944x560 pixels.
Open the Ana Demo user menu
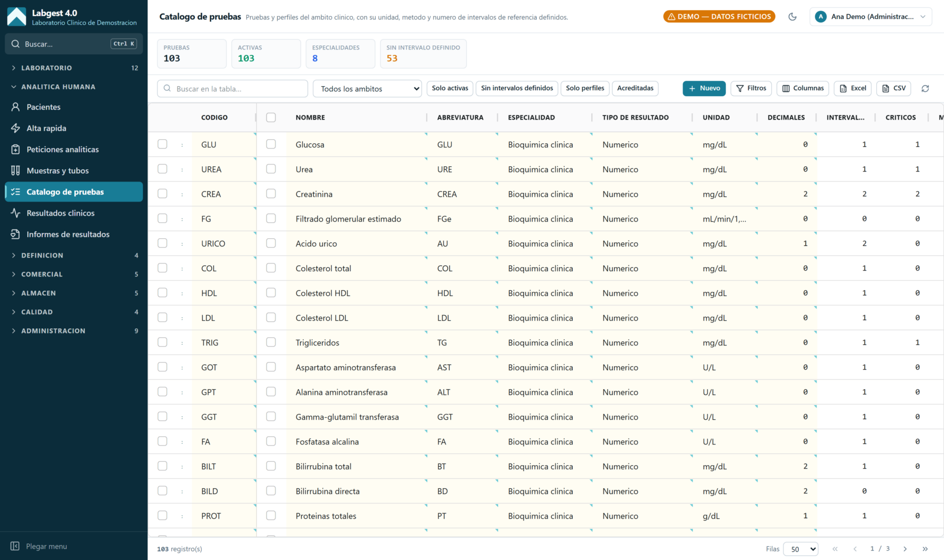[x=871, y=17]
